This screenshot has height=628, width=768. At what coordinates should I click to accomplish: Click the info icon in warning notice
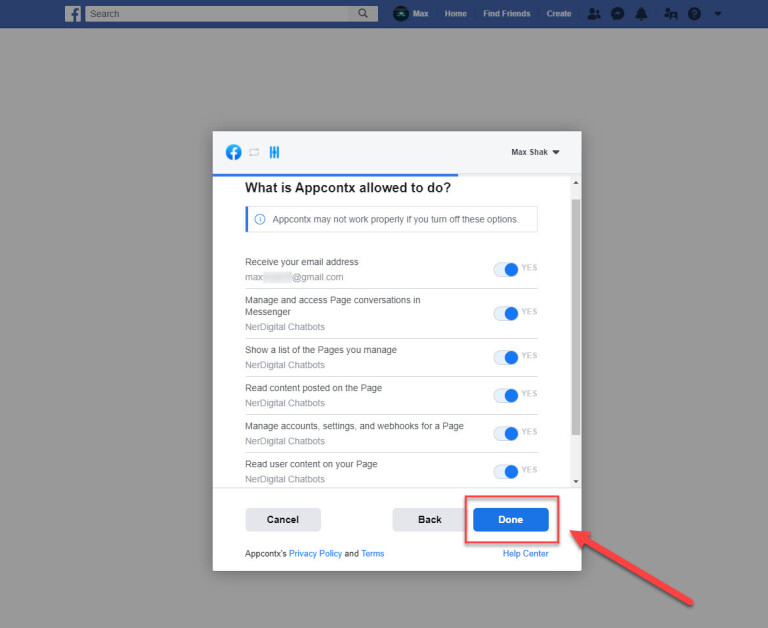tap(260, 219)
